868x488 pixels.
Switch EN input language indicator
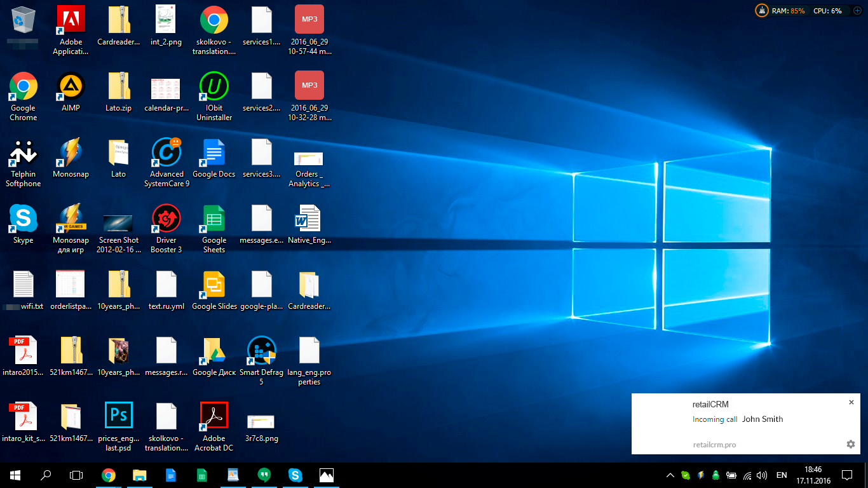(x=782, y=475)
